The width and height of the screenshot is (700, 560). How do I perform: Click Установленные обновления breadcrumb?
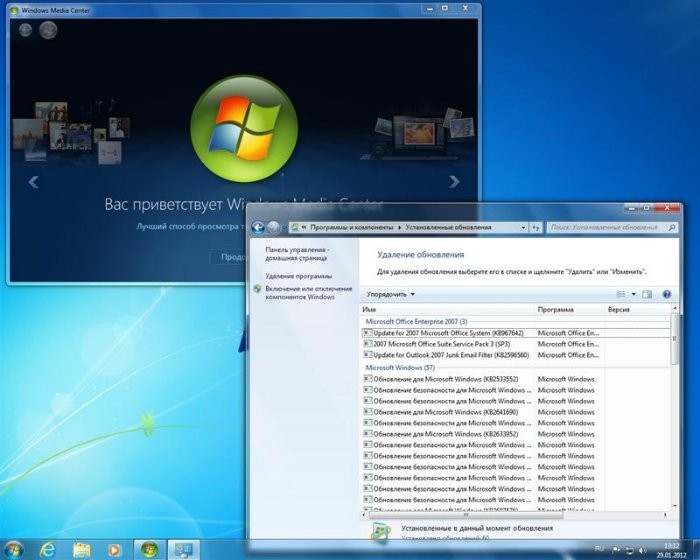448,227
